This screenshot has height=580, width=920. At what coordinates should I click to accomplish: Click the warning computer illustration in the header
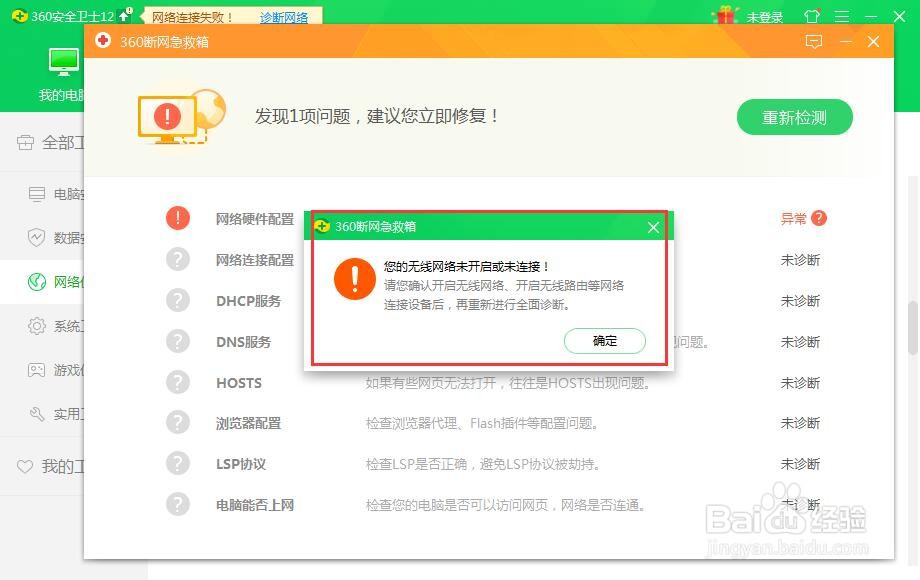(x=181, y=117)
